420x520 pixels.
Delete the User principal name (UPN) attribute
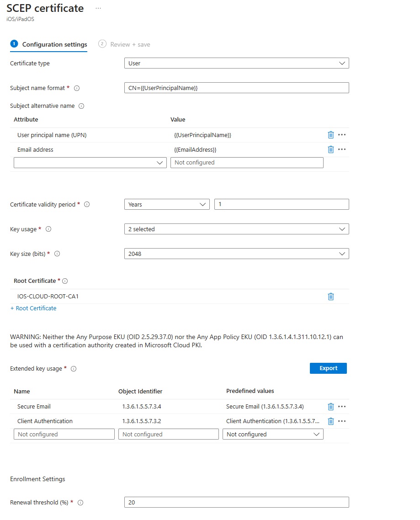coord(330,135)
